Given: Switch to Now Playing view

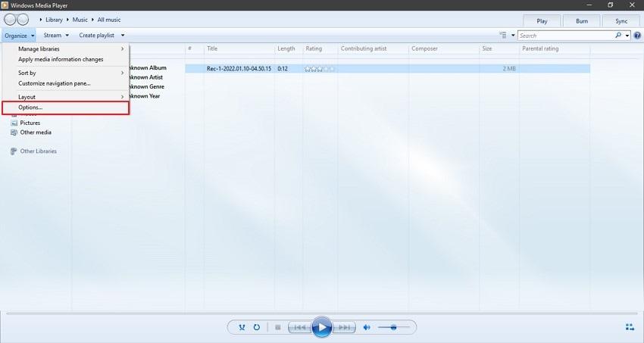Looking at the screenshot, I should click(630, 327).
